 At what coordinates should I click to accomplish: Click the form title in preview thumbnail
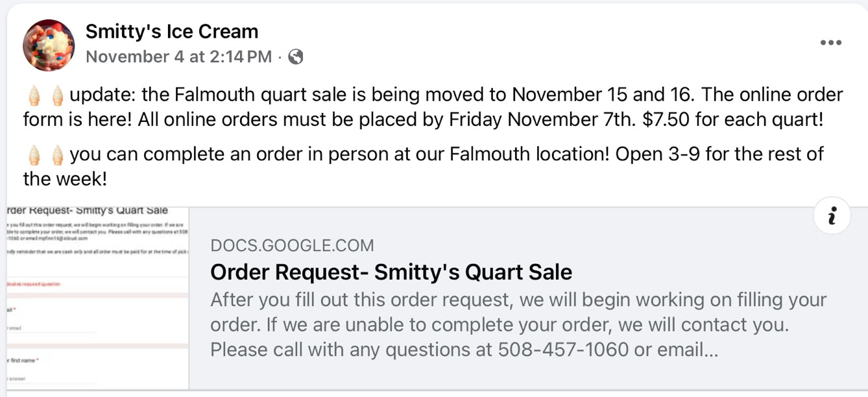coord(88,211)
